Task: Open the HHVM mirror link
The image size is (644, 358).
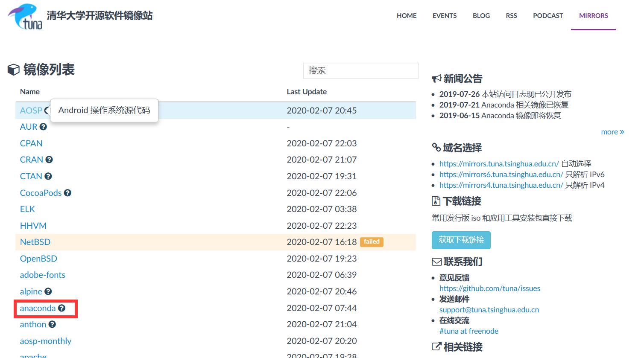Action: coord(33,226)
